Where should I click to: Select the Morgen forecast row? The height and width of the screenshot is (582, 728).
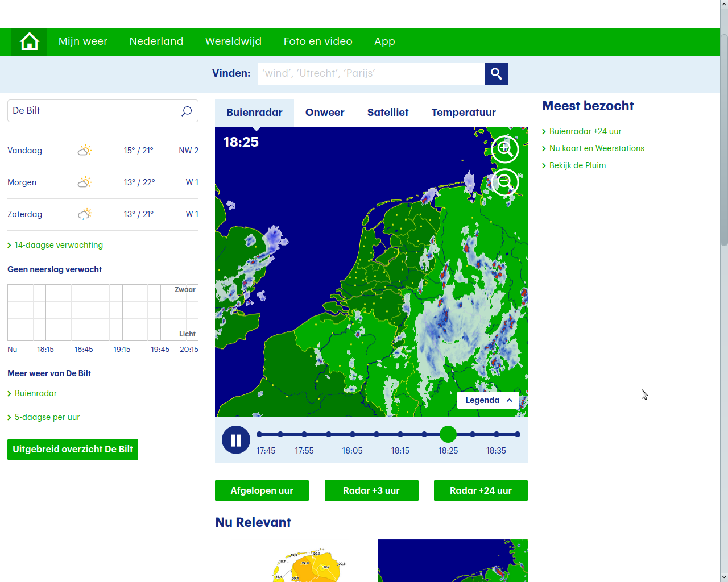103,182
